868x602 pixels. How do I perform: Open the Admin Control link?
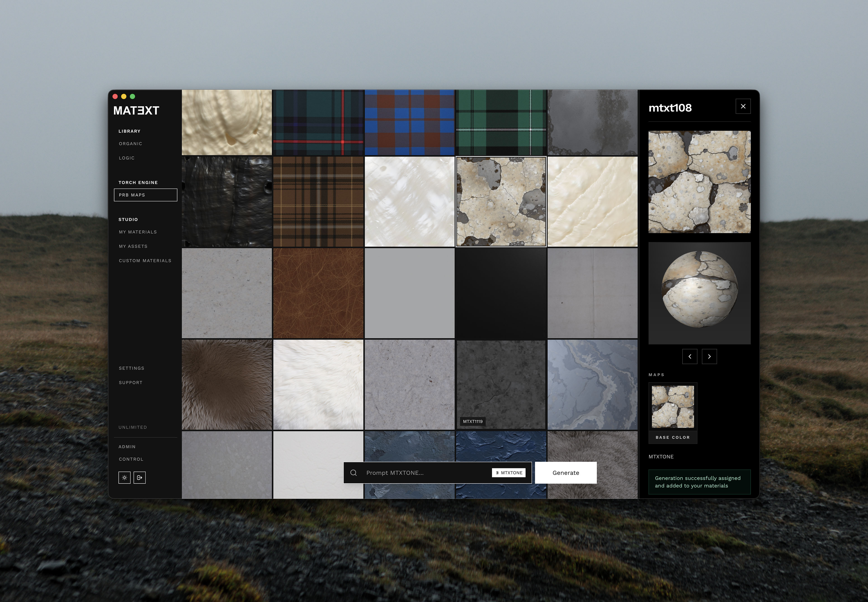coord(131,459)
